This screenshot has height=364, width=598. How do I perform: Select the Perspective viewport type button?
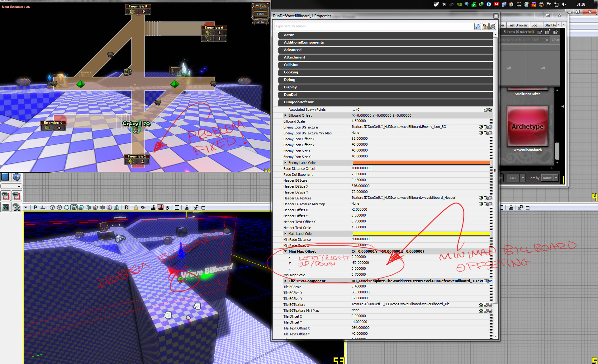pyautogui.click(x=35, y=208)
